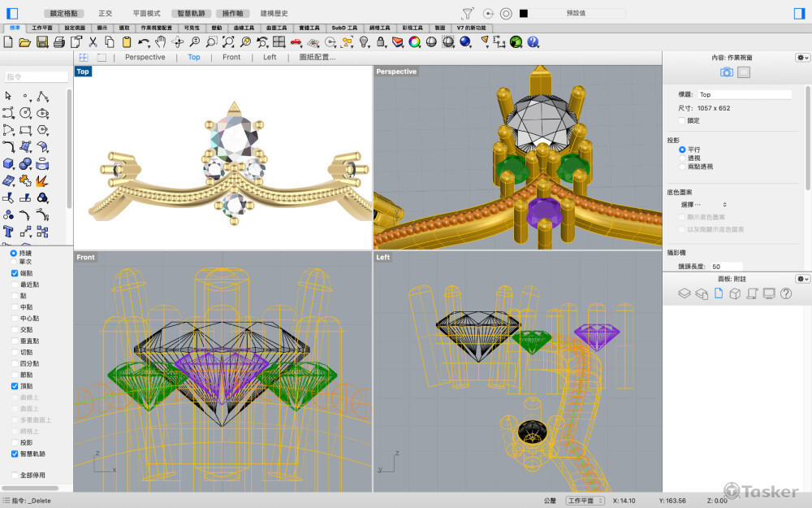Image resolution: width=812 pixels, height=508 pixels.
Task: Open the 曲線工具 toolbar tab
Action: [x=244, y=28]
